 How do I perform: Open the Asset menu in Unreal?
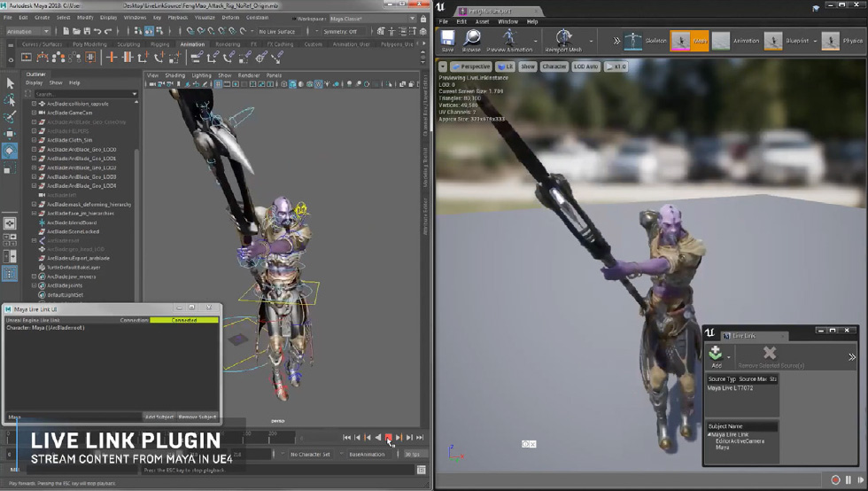482,21
